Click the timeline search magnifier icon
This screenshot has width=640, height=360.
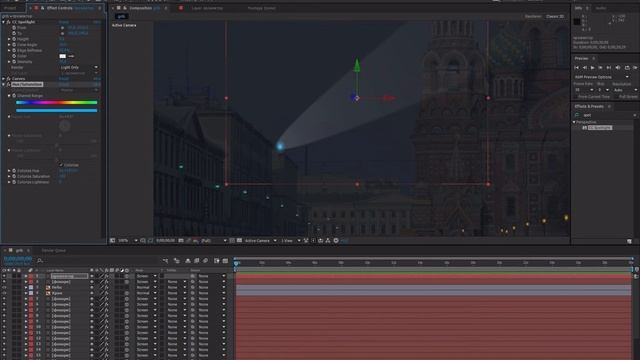tap(40, 260)
